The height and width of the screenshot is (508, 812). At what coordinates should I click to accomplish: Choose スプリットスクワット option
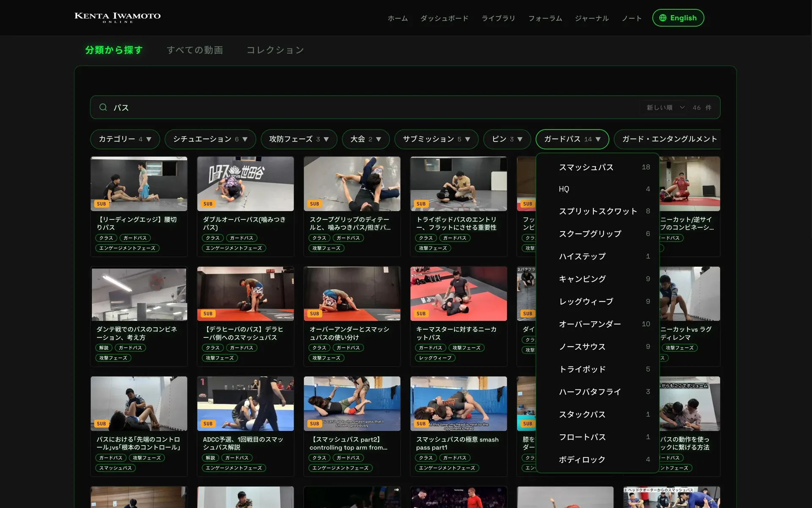point(598,211)
